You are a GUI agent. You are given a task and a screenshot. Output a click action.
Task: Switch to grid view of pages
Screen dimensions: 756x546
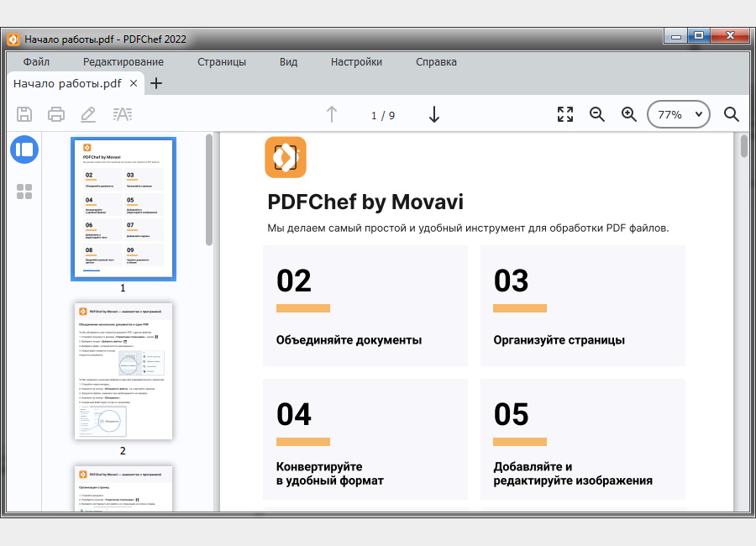pyautogui.click(x=24, y=191)
